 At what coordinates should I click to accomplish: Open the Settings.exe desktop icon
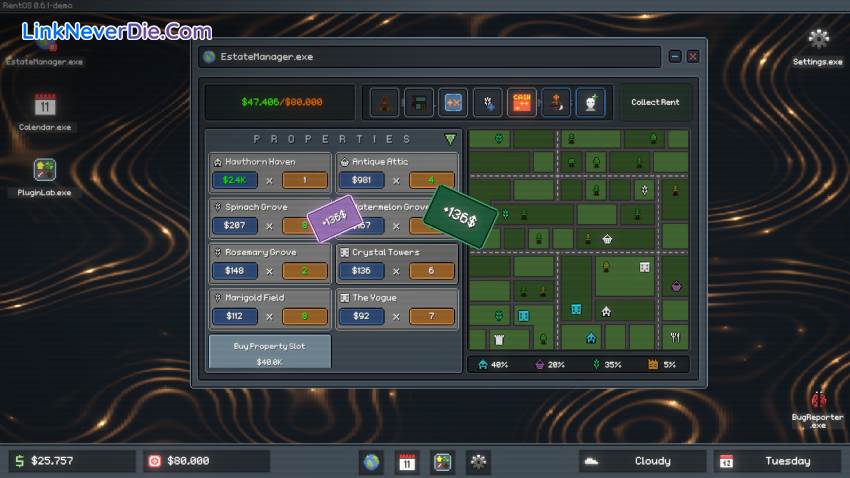818,40
